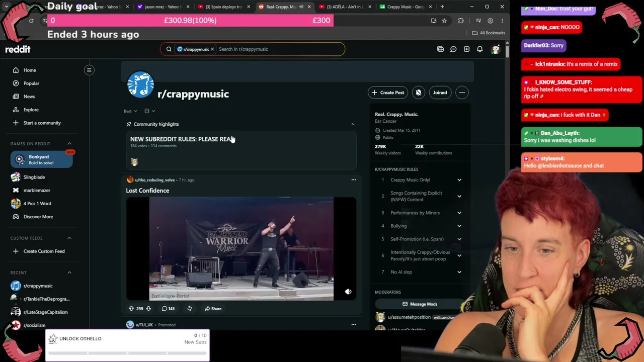Screen dimensions: 644x362
Task: Open the Reddit chat icon
Action: (x=453, y=49)
